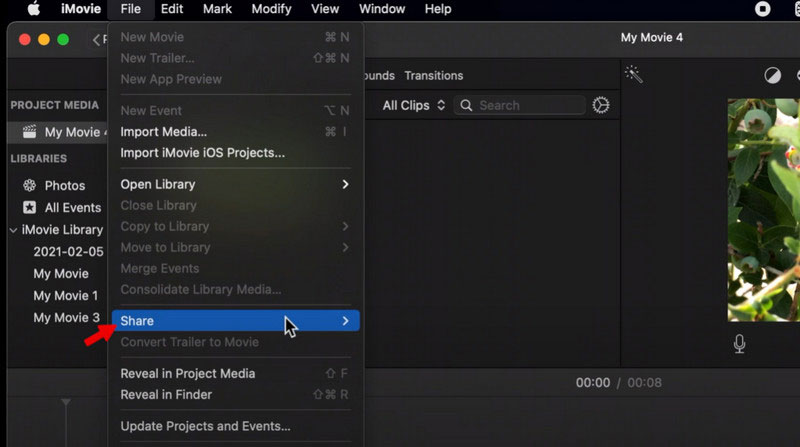Select My Movie event in library
Screen dimensions: 800x447
(61, 274)
